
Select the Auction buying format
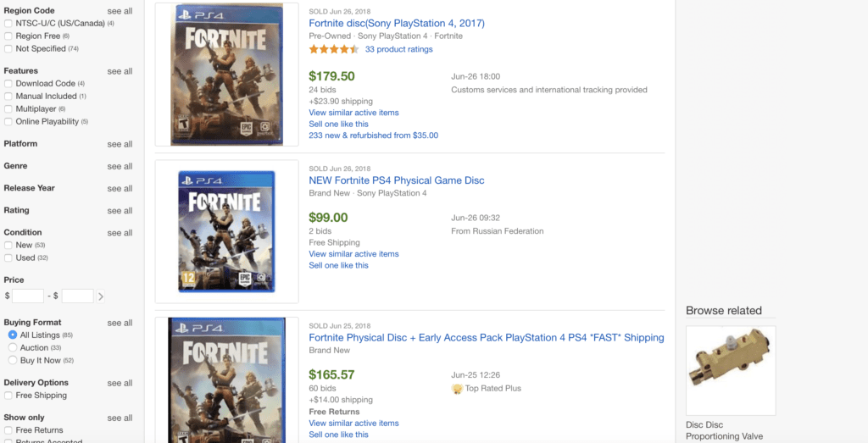point(13,347)
